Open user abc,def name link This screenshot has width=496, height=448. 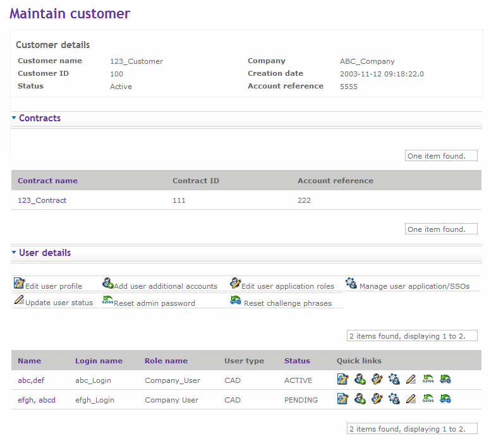click(31, 380)
